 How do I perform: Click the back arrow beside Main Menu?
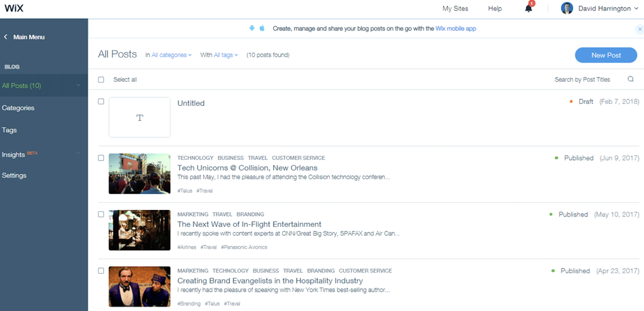[x=5, y=37]
